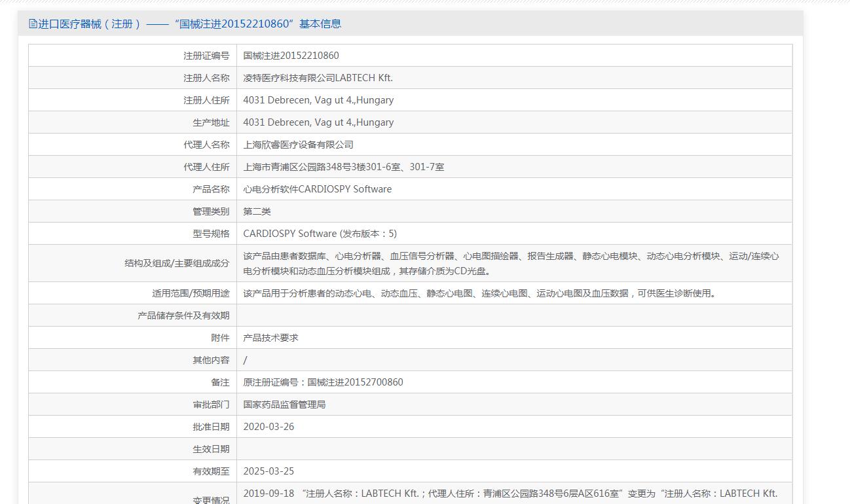Click the text starting 该产品用于分析患者的动态心电

click(x=481, y=293)
